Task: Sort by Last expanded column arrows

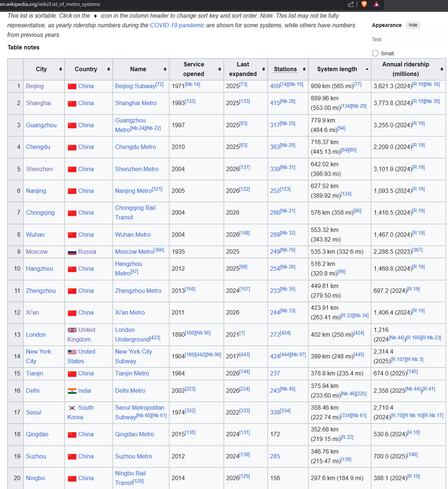Action: 263,69
